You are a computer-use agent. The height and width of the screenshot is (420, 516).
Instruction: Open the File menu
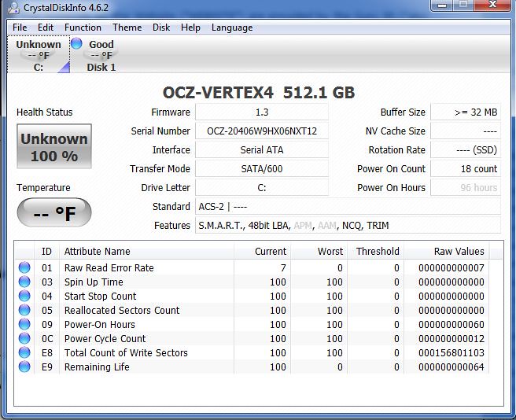[20, 28]
